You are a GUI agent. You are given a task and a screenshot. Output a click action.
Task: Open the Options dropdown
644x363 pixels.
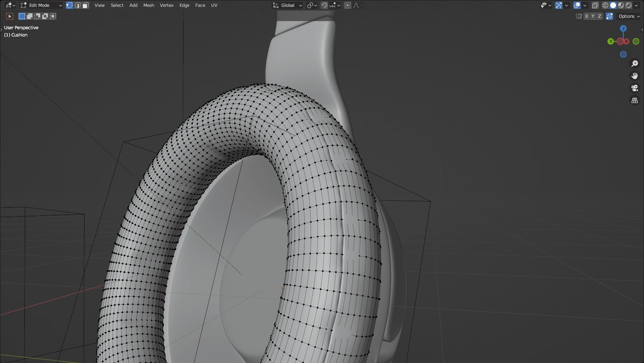click(x=629, y=16)
